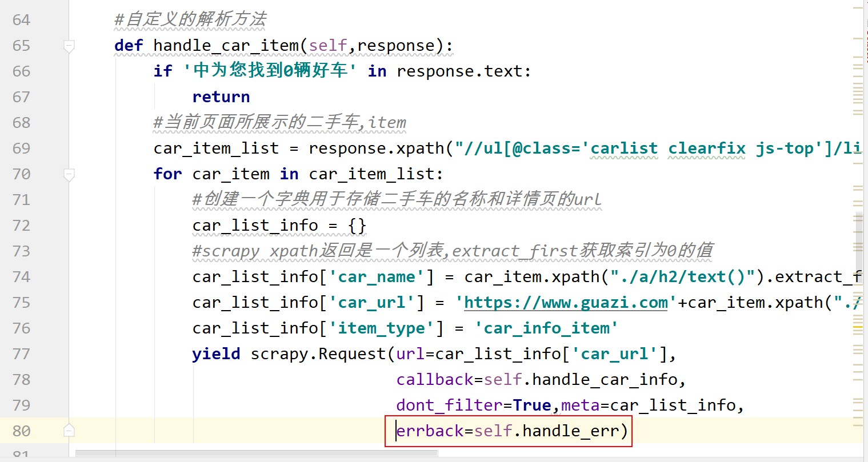The width and height of the screenshot is (868, 462).
Task: Click the 'def' keyword on line 65
Action: click(x=129, y=46)
